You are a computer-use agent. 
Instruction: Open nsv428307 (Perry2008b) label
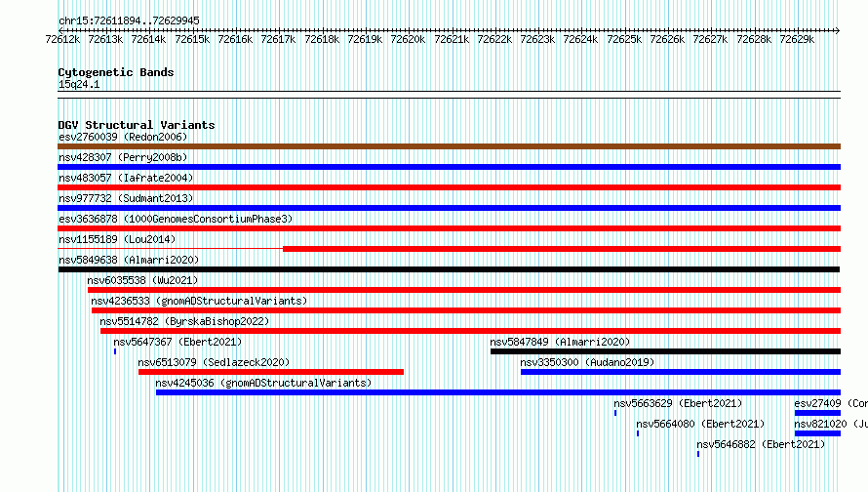pos(123,157)
